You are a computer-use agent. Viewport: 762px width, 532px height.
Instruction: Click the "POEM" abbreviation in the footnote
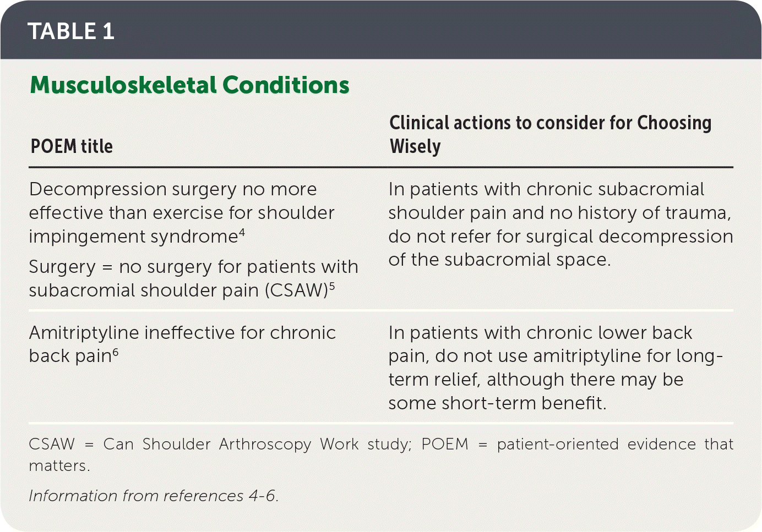click(x=444, y=444)
